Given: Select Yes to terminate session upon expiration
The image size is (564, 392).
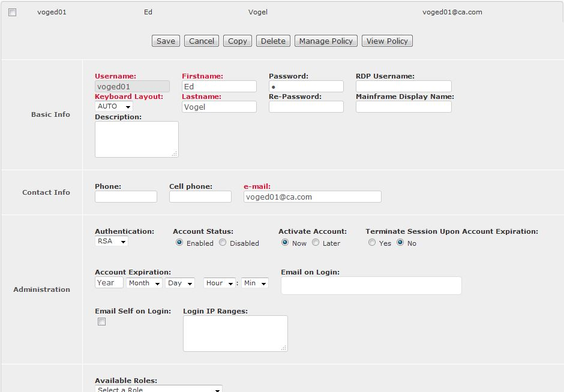Looking at the screenshot, I should (372, 243).
